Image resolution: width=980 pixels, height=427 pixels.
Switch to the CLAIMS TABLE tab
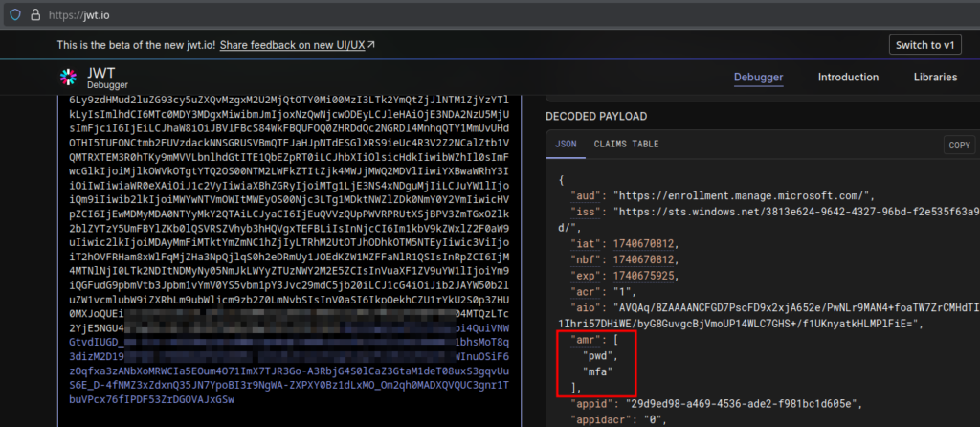pos(626,145)
